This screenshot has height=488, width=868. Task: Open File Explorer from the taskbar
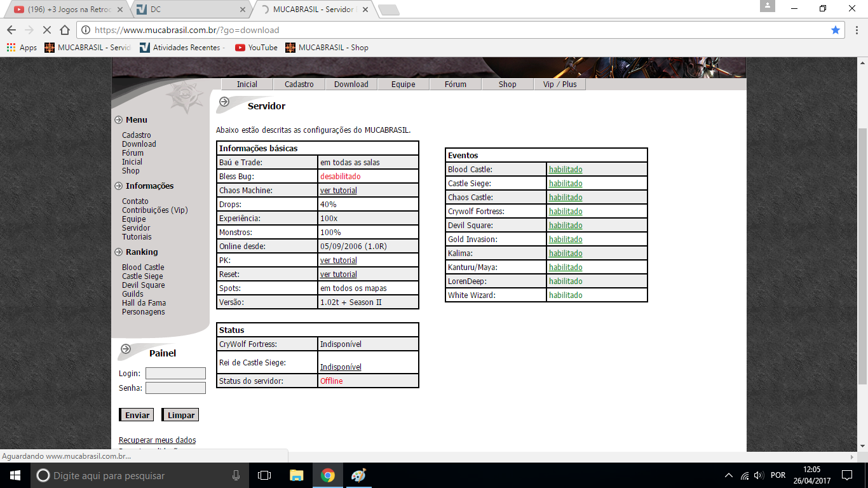(x=296, y=475)
